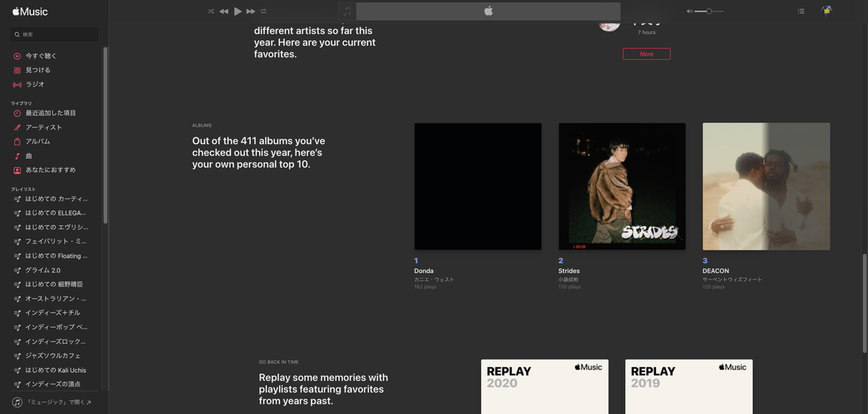Click the grid icon beside 見つける

click(x=17, y=70)
